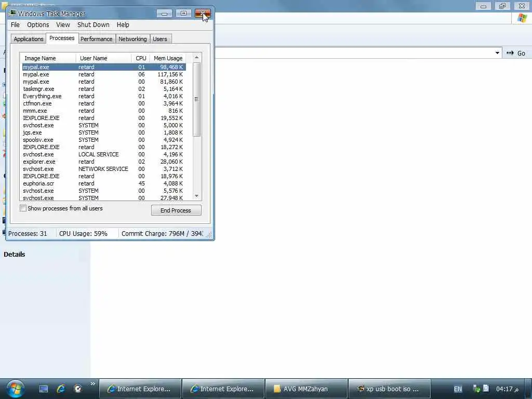Open the Shut Down menu
532x399 pixels.
pyautogui.click(x=94, y=25)
